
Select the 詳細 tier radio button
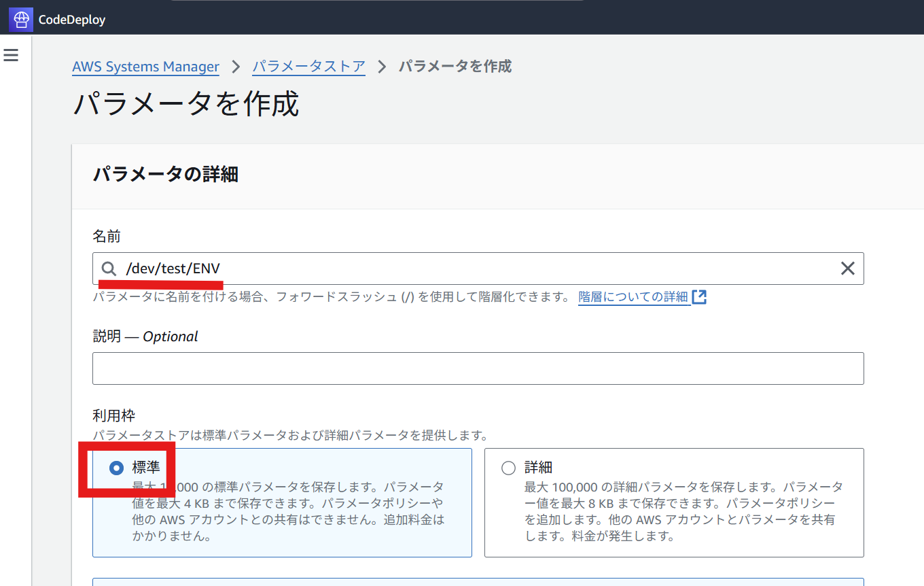508,468
